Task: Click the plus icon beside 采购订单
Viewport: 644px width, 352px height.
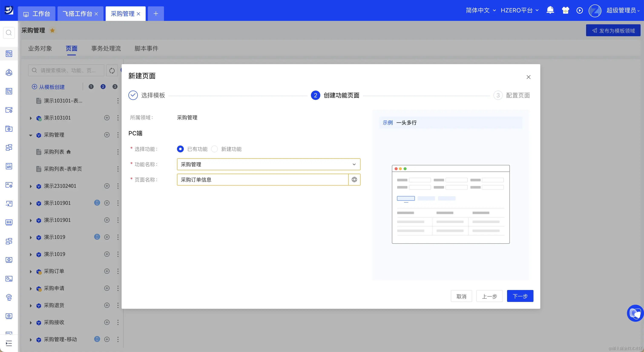Action: click(x=107, y=271)
